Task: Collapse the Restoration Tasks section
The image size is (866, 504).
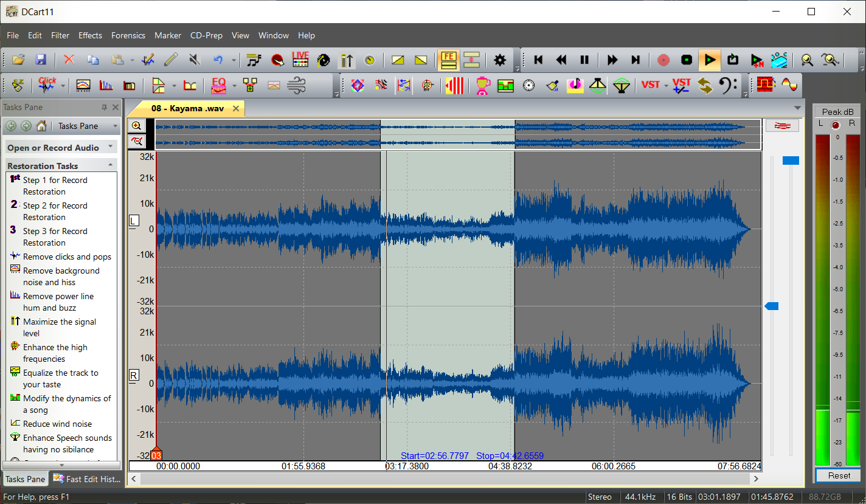Action: [x=110, y=165]
